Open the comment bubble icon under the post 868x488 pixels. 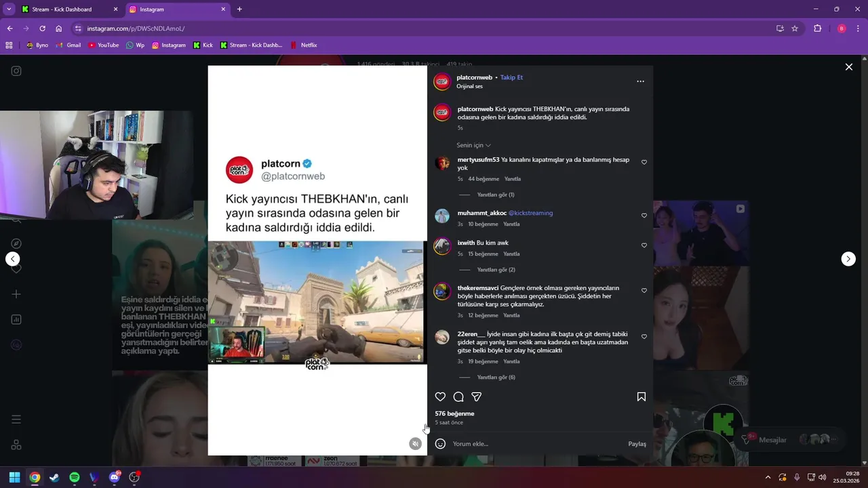[458, 396]
